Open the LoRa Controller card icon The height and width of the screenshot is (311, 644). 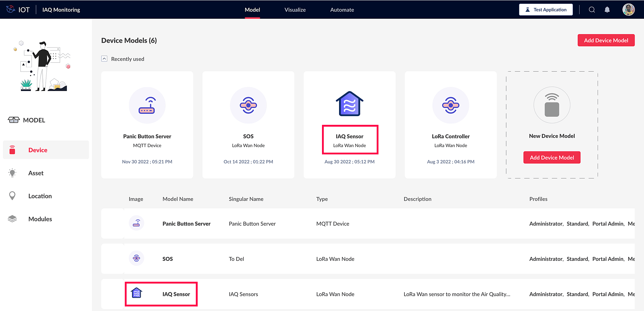[x=450, y=105]
